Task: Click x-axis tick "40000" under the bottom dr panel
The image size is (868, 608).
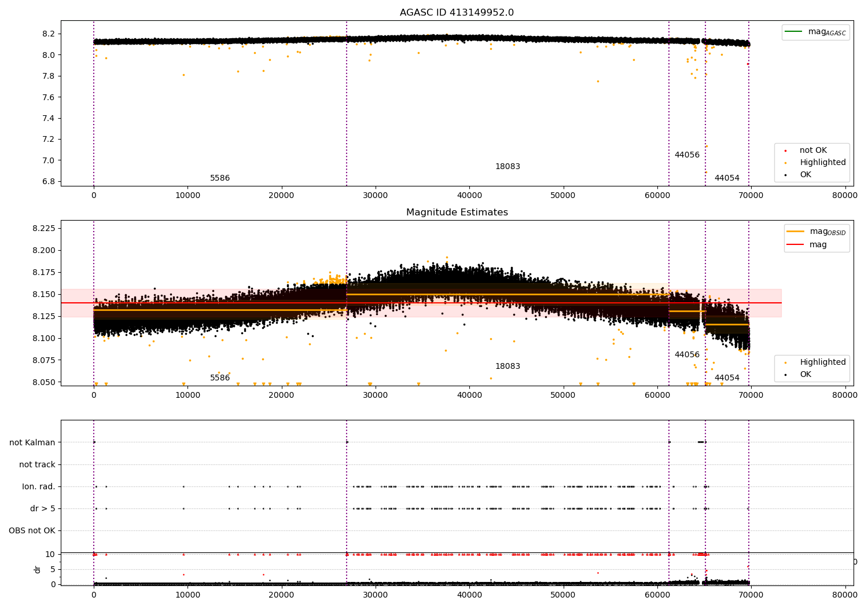Action: click(469, 594)
